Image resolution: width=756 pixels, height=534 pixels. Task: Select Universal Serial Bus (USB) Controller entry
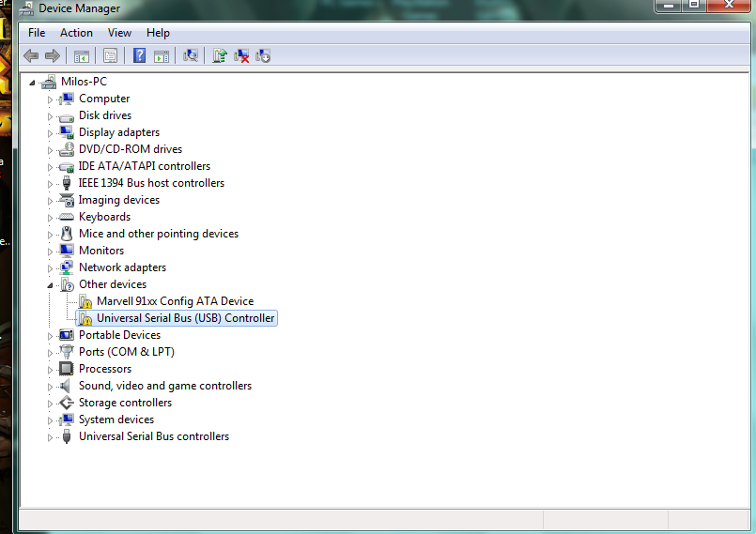click(186, 318)
